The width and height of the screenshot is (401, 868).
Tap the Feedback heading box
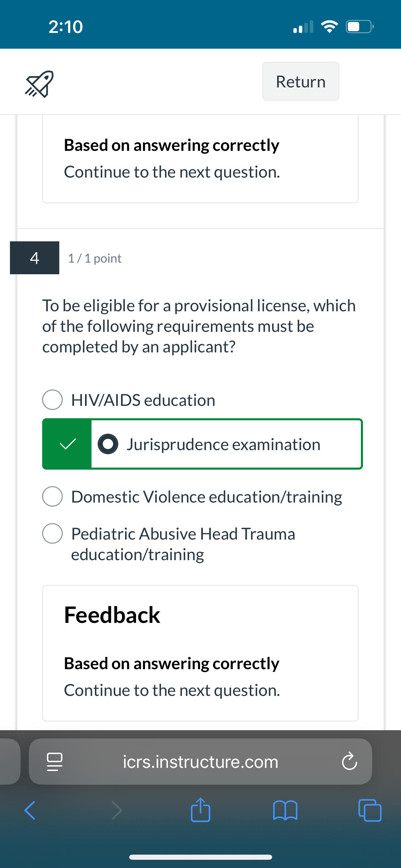pos(200,653)
